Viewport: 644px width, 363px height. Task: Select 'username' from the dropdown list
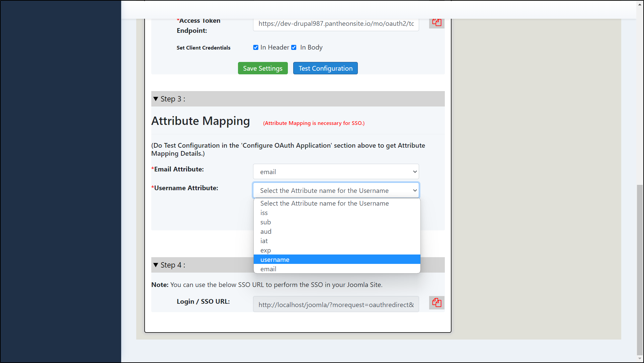[275, 260]
